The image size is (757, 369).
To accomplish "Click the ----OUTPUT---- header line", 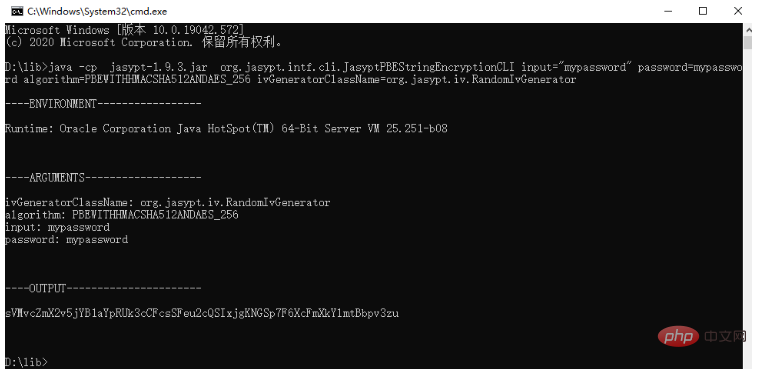I will tap(103, 288).
